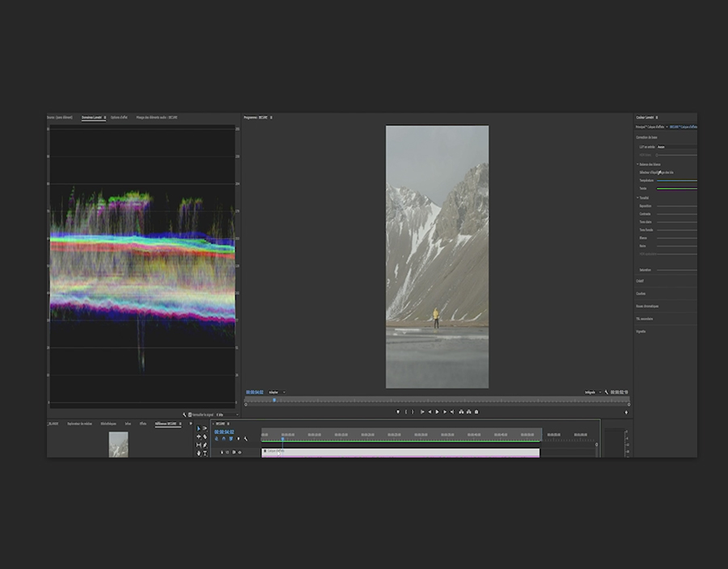
Task: Add a marker in Program monitor
Action: [x=397, y=411]
